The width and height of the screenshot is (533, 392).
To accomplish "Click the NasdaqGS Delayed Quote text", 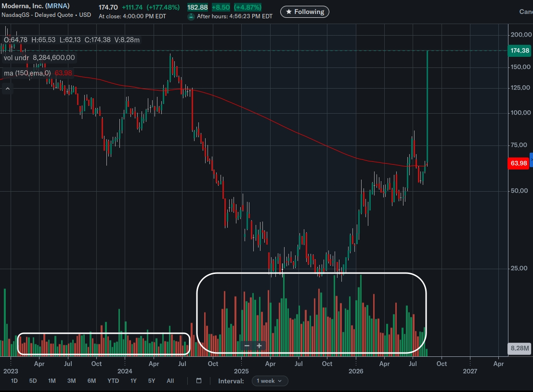I will click(x=46, y=15).
